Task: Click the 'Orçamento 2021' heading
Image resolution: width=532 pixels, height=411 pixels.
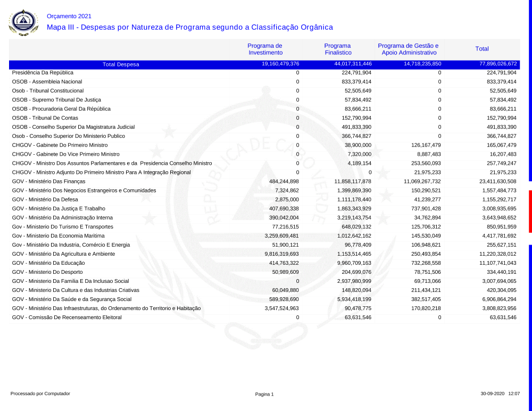Action: click(69, 16)
